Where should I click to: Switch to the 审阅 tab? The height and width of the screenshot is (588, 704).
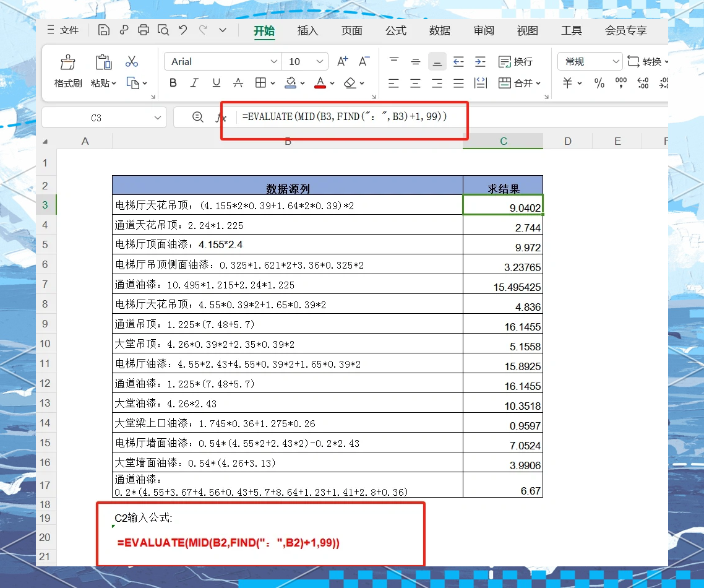[x=484, y=30]
